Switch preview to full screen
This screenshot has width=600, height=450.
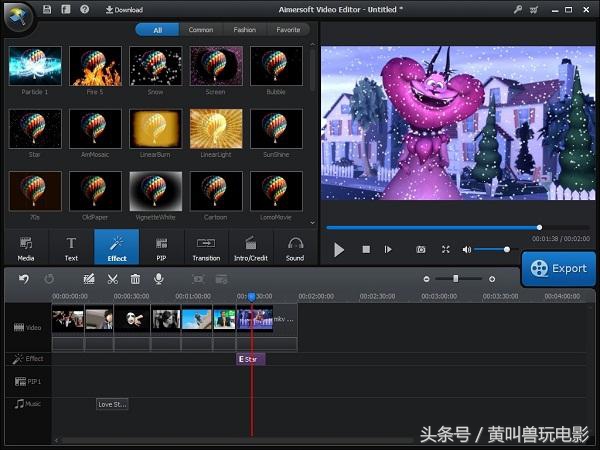[x=446, y=249]
